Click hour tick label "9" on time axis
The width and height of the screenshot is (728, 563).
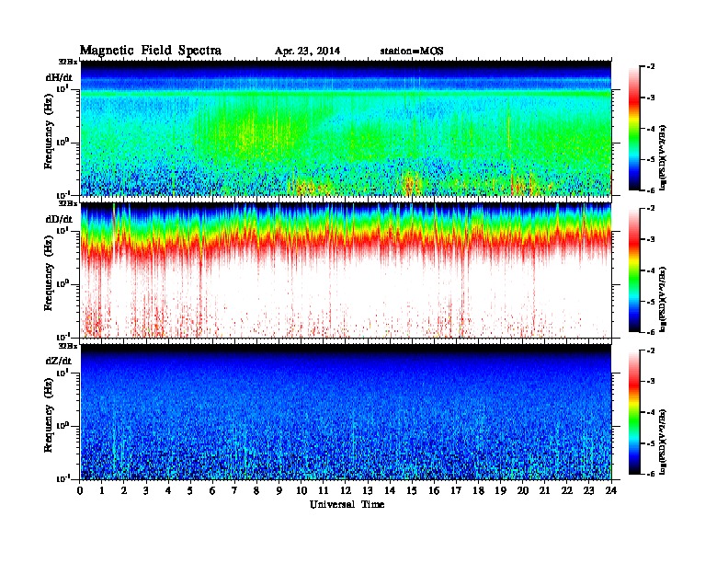click(x=279, y=491)
